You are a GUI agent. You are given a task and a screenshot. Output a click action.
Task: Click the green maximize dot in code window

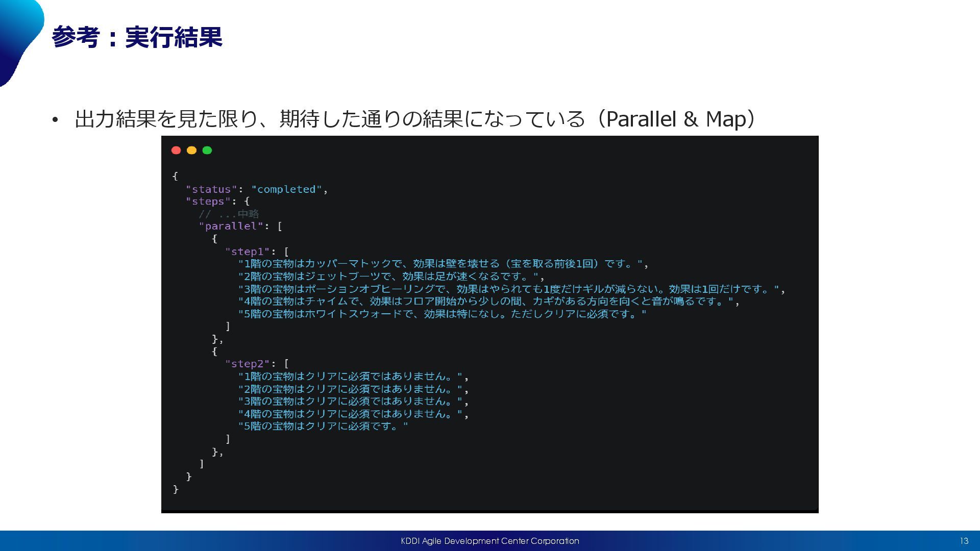tap(207, 150)
